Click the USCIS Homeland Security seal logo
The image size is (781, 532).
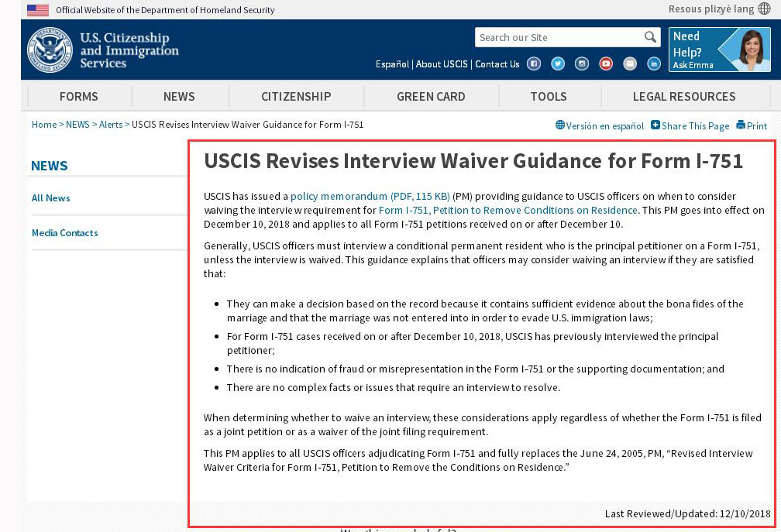point(50,50)
